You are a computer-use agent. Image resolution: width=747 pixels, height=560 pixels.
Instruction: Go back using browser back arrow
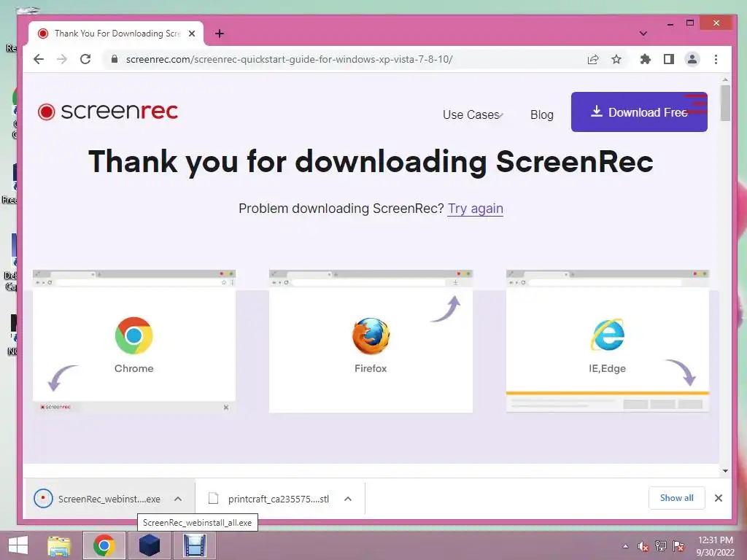(39, 59)
